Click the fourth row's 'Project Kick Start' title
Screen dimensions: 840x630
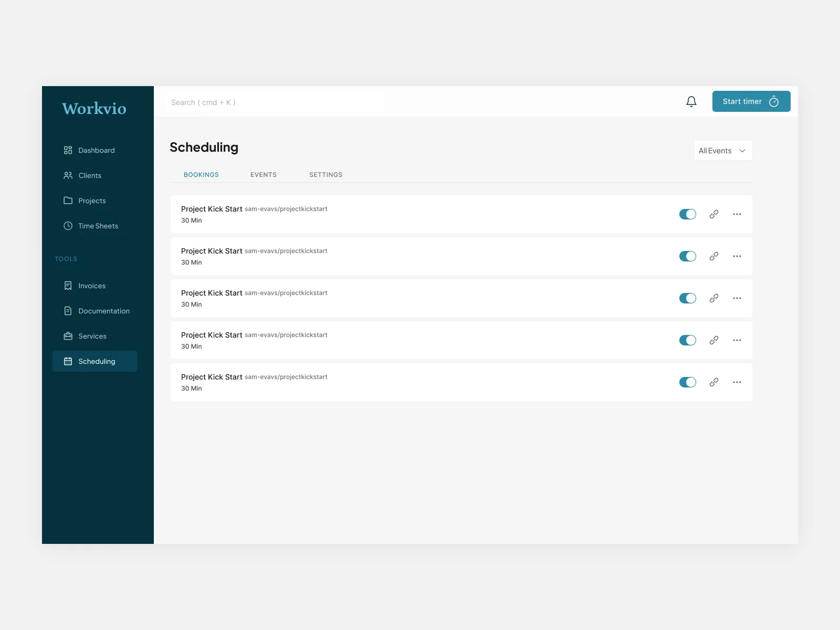click(212, 335)
